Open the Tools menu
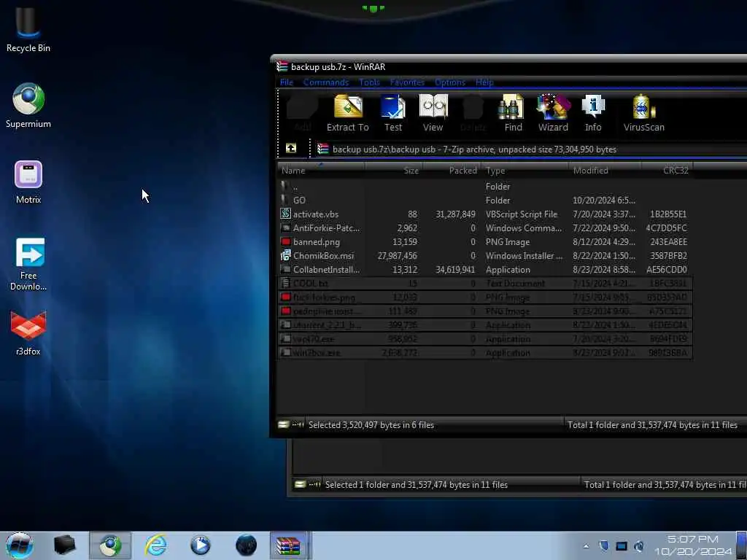The height and width of the screenshot is (560, 747). pos(369,82)
